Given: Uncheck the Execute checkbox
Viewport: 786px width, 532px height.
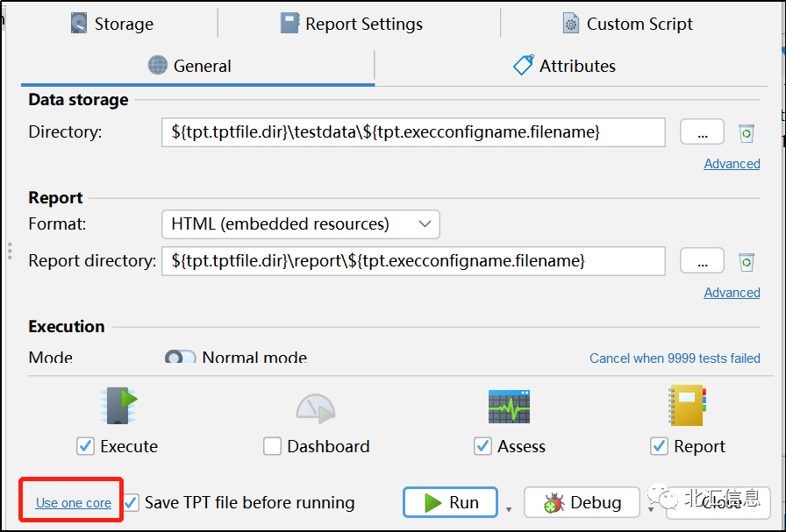Looking at the screenshot, I should (x=85, y=446).
